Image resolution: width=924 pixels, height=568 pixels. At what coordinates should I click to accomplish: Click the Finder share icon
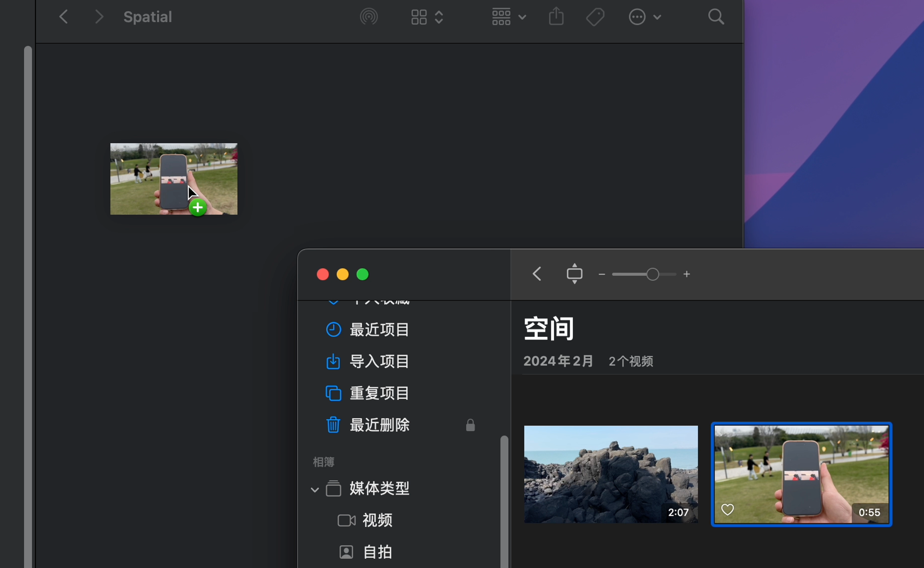pyautogui.click(x=556, y=17)
